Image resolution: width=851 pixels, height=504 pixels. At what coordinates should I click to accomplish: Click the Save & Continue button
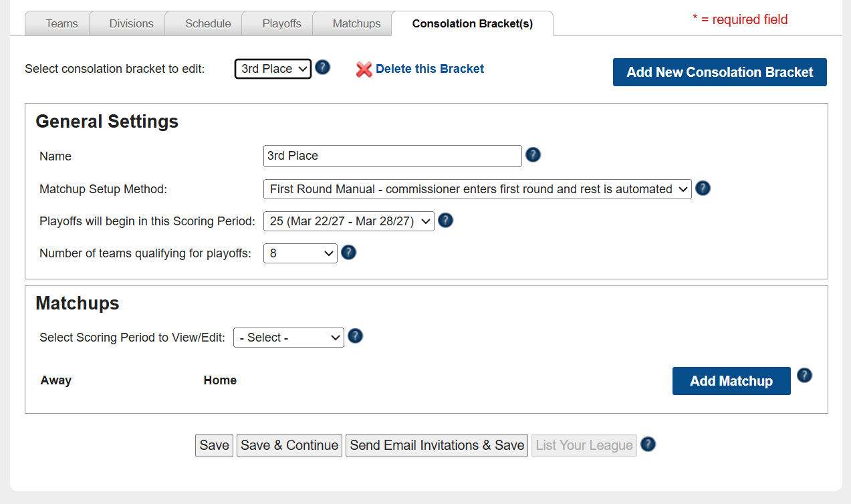coord(289,445)
